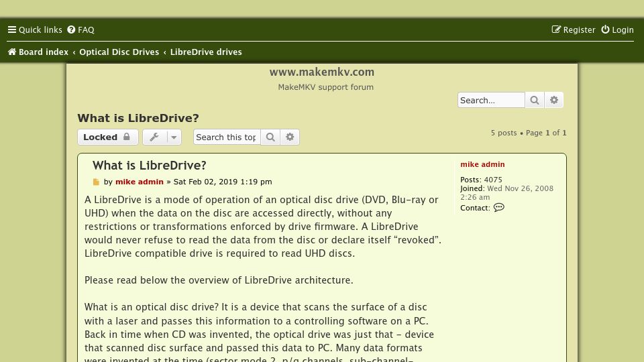The width and height of the screenshot is (644, 362).
Task: Click the '5 posts • Page 1 of 1' text
Action: [529, 133]
